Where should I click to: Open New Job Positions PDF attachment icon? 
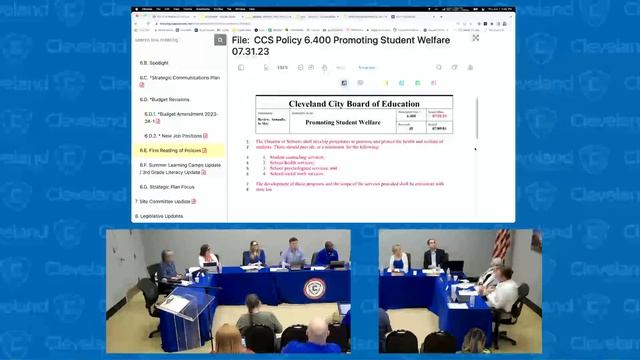(x=205, y=136)
